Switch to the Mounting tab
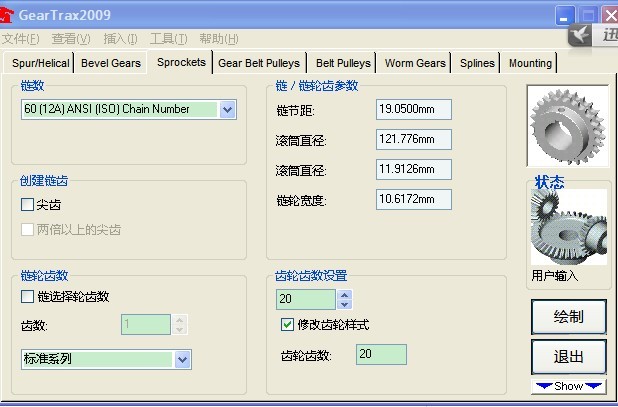 point(530,63)
